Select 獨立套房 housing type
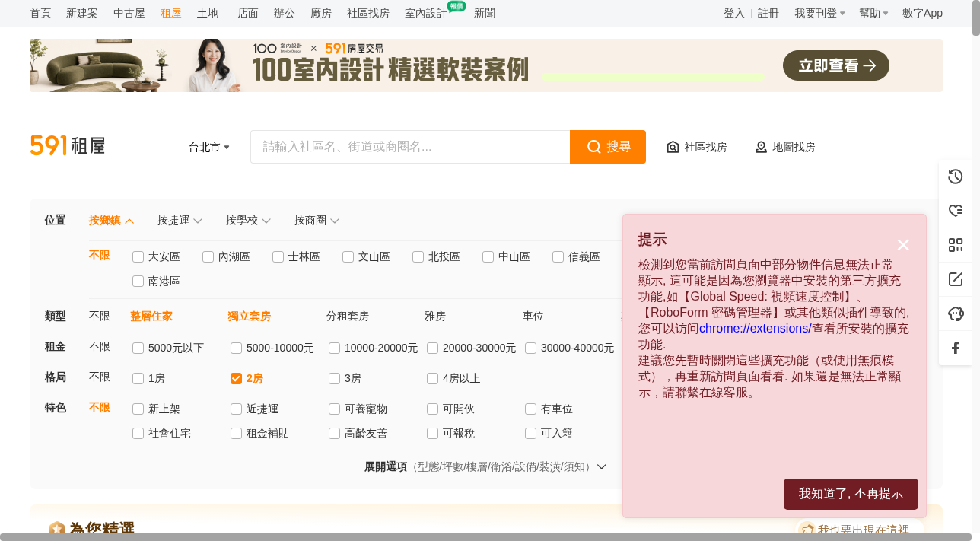980x541 pixels. click(x=250, y=316)
